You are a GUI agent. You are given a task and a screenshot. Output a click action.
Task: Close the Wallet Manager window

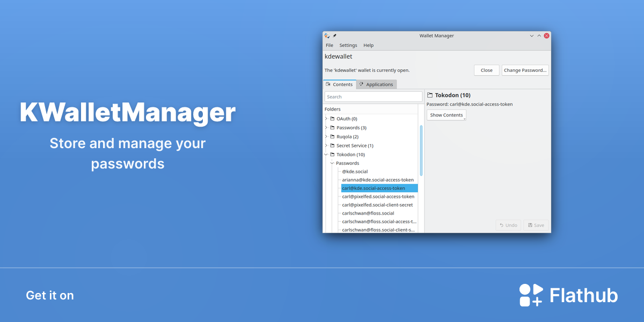coord(547,35)
